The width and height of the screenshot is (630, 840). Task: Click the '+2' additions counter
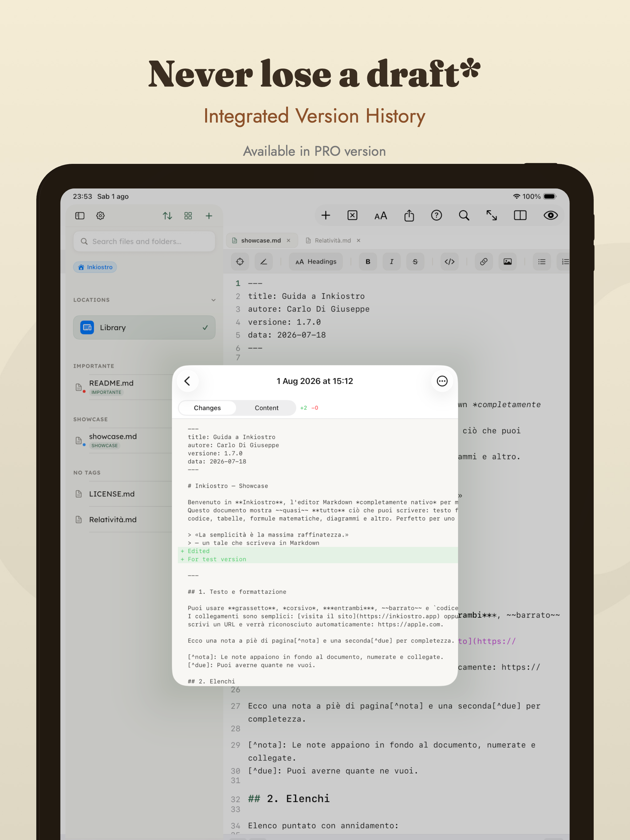304,408
